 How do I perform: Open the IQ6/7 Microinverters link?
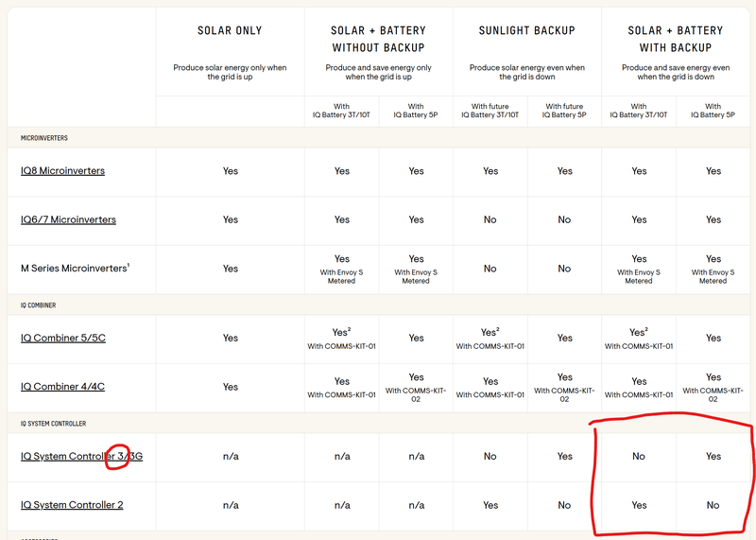point(68,219)
